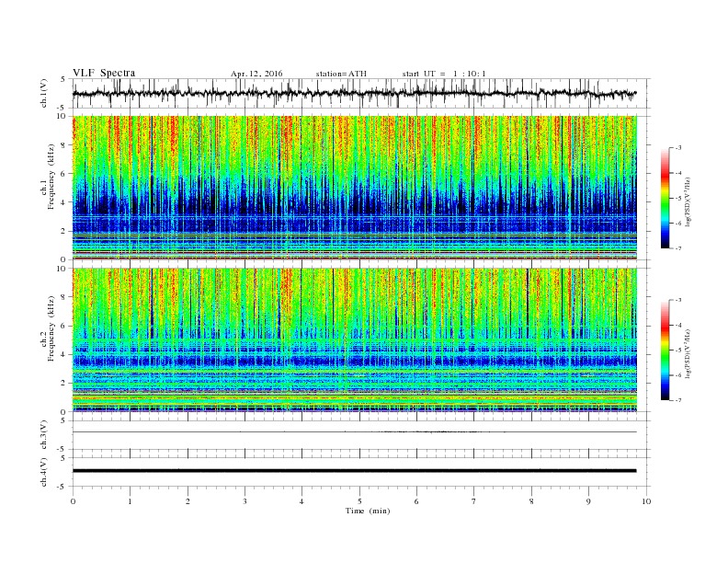Click the "ch.1 Frequency (kHz)" axis label
This screenshot has width=728, height=563.
(48, 176)
